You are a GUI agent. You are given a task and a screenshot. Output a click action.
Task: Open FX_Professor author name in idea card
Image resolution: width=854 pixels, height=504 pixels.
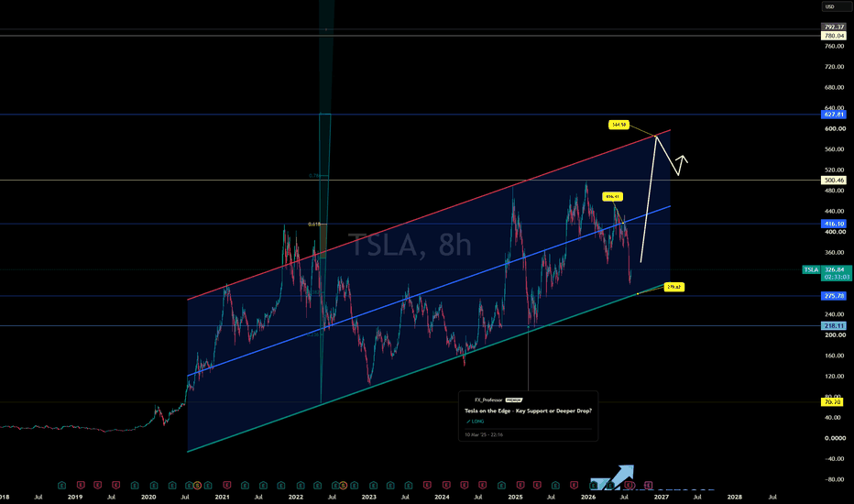[x=488, y=400]
